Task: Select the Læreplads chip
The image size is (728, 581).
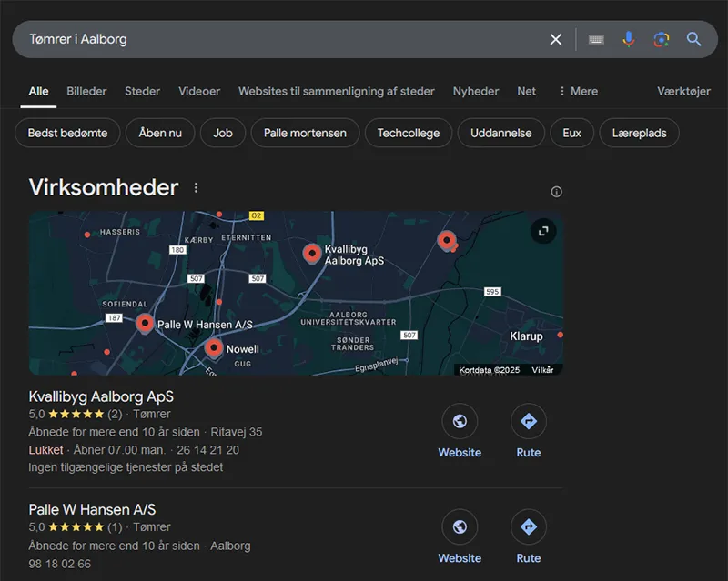Action: coord(640,133)
